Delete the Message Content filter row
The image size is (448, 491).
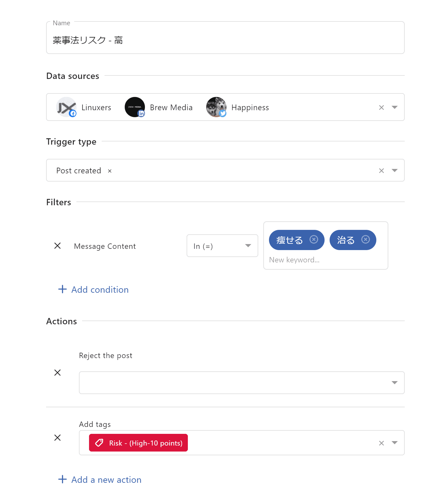click(57, 246)
